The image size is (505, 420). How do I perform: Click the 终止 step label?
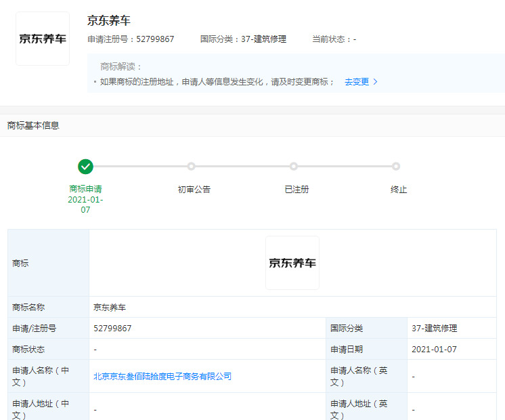(399, 190)
